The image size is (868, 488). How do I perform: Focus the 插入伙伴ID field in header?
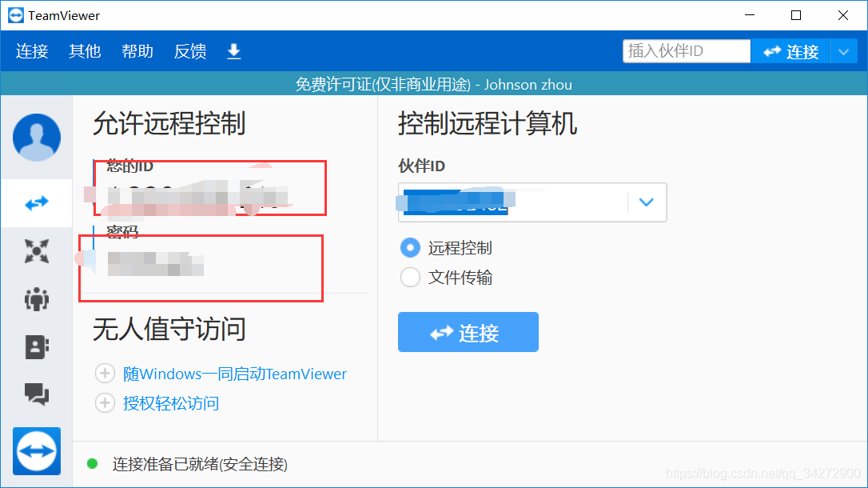(687, 51)
